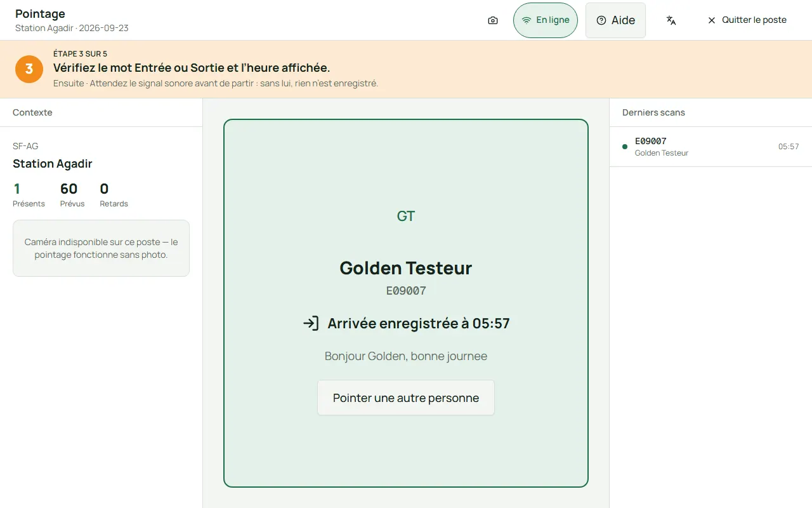Screen dimensions: 812x508
Task: Click Golden Testeur under E09007 in Derniers scans
Action: 662,153
